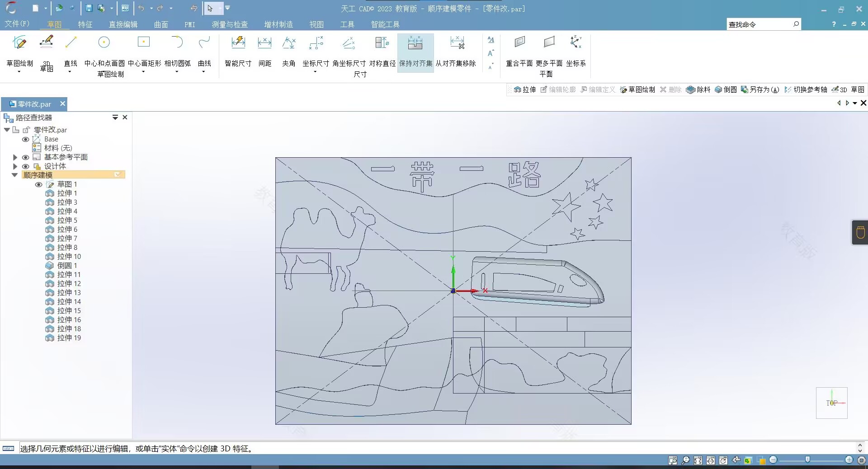Open the 路径查找器 panel options dropdown
The height and width of the screenshot is (469, 868).
115,117
